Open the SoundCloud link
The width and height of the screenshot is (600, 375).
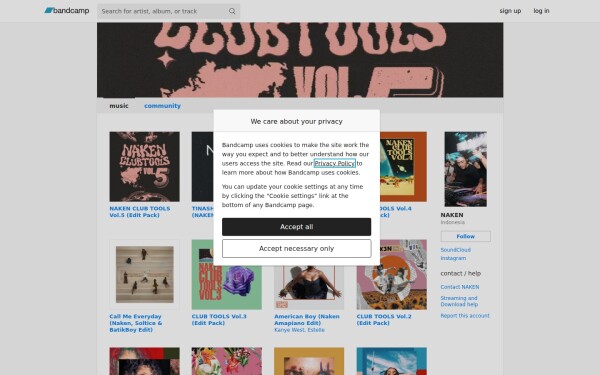[455, 250]
